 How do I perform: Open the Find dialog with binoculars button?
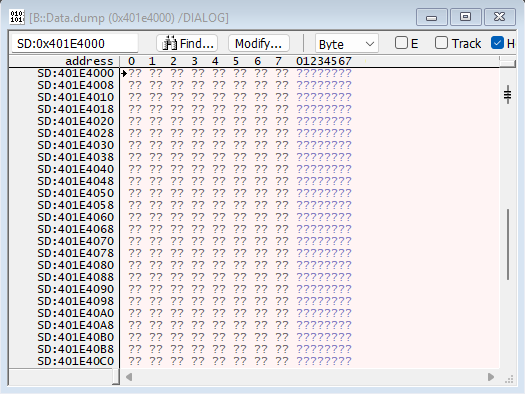(x=187, y=44)
